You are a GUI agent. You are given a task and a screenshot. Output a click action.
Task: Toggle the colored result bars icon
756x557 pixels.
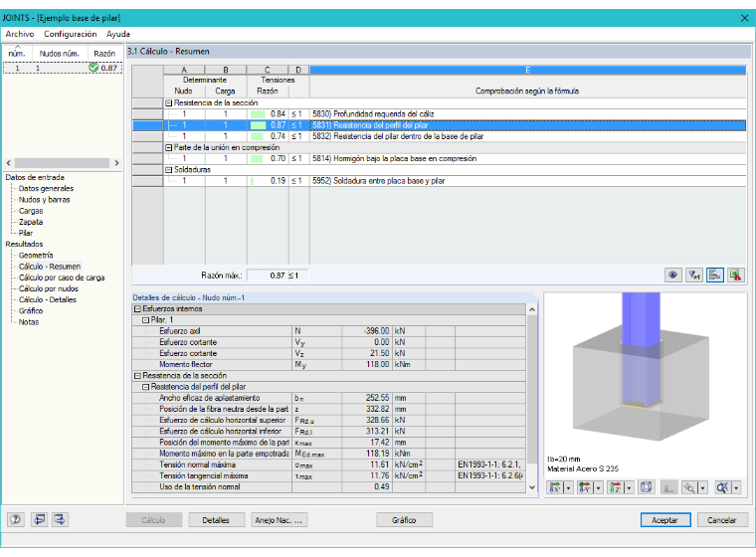click(x=714, y=275)
